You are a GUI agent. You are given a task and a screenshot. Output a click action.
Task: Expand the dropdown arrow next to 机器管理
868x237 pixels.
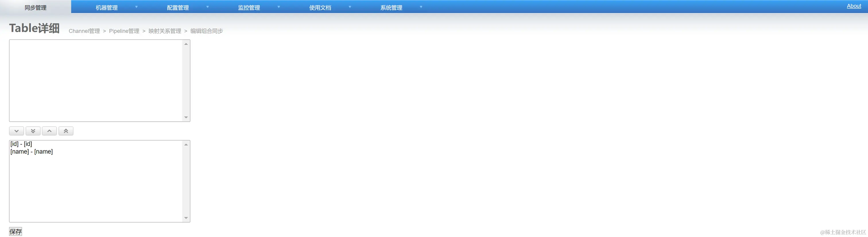pos(136,7)
